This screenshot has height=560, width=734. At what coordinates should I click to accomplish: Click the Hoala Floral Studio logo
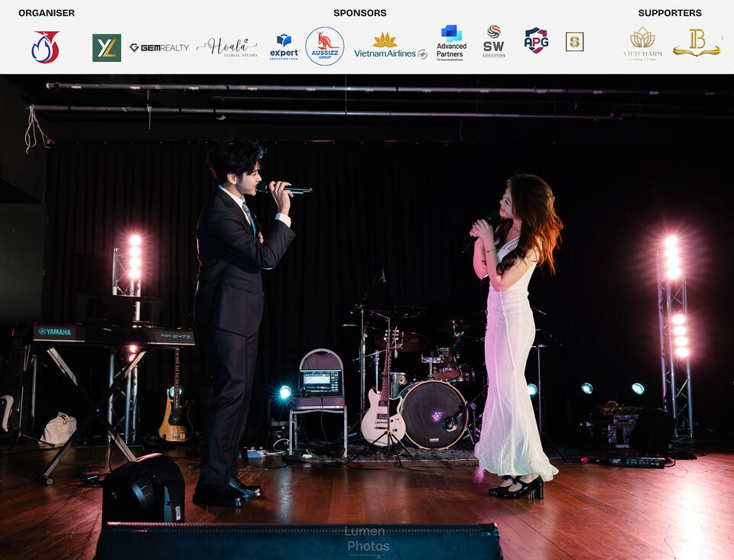[227, 47]
